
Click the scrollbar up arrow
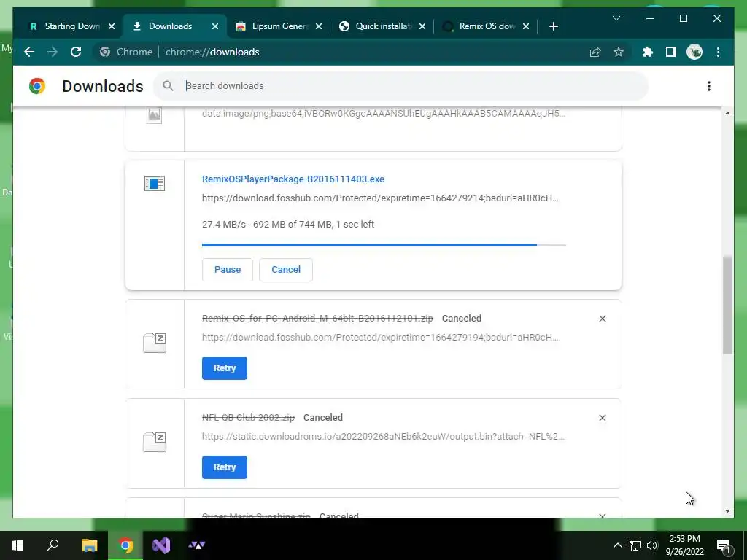coord(727,113)
